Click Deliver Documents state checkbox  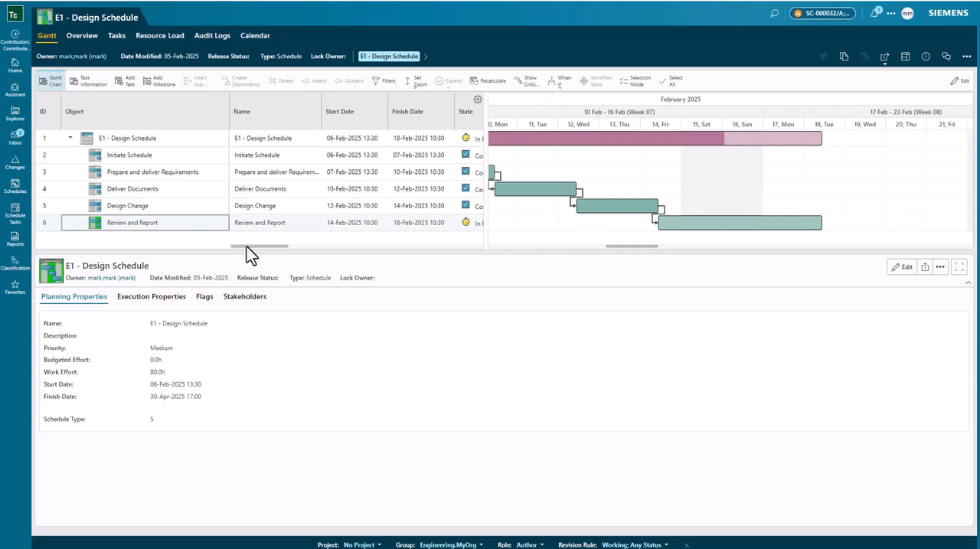tap(465, 188)
